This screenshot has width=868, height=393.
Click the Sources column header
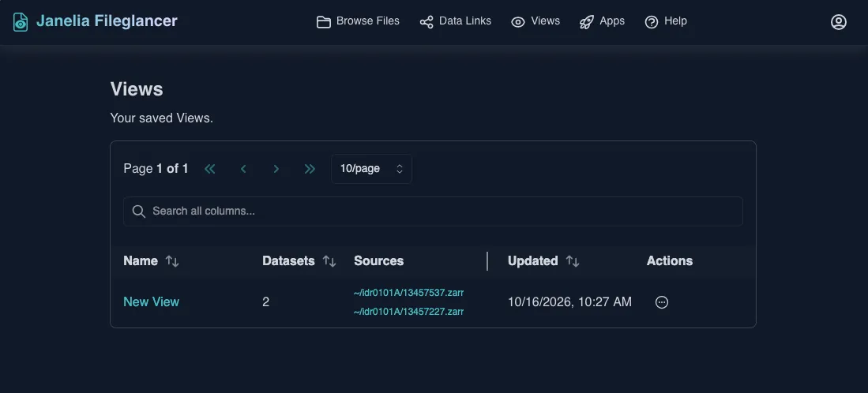click(378, 261)
